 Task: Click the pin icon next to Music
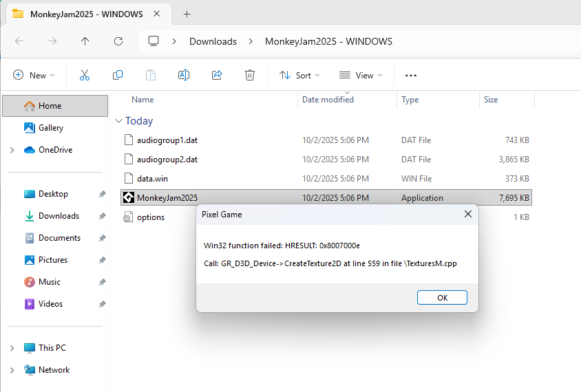point(103,282)
